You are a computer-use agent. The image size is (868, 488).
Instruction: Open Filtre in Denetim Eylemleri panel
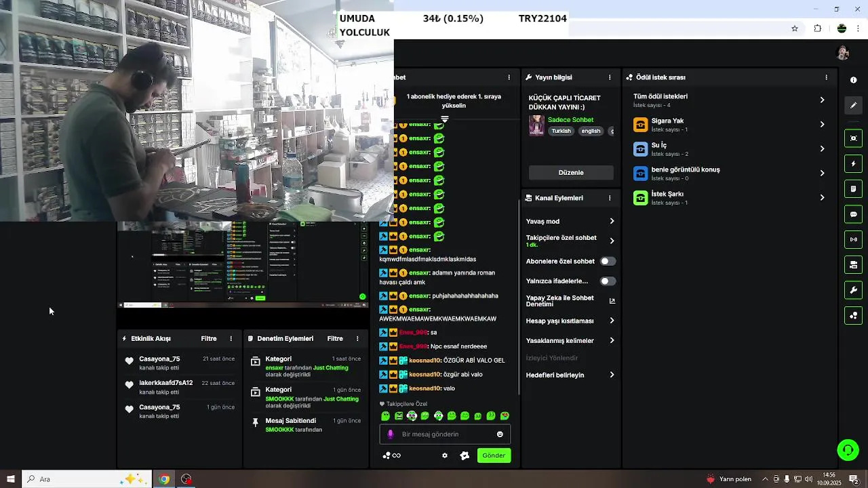tap(335, 338)
